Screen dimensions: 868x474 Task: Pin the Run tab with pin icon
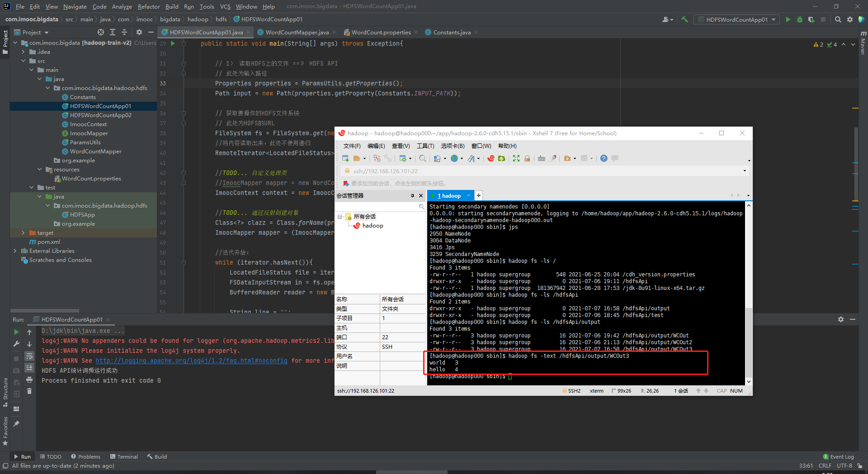[x=16, y=424]
